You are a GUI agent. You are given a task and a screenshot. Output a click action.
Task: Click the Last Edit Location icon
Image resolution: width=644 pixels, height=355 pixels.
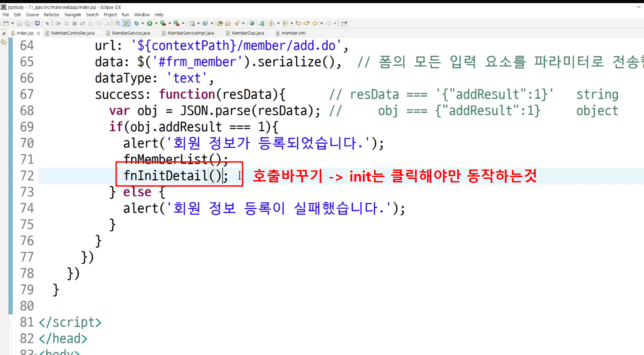point(299,23)
